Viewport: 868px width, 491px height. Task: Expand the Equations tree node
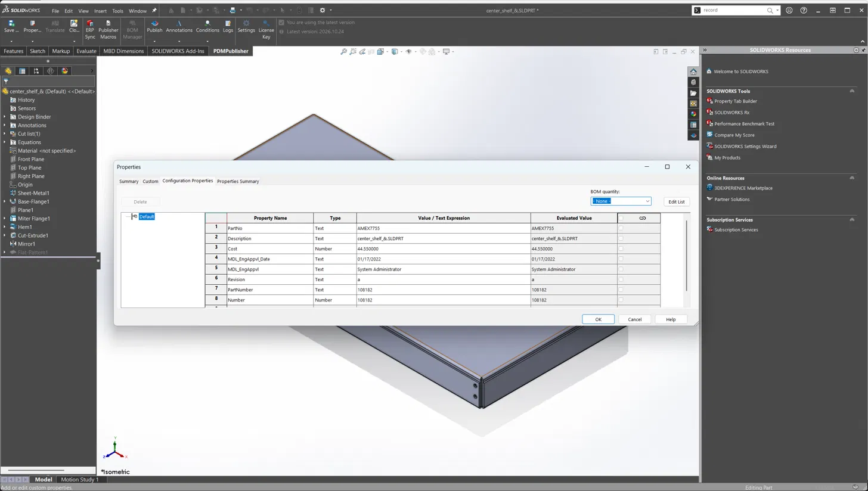click(x=5, y=142)
